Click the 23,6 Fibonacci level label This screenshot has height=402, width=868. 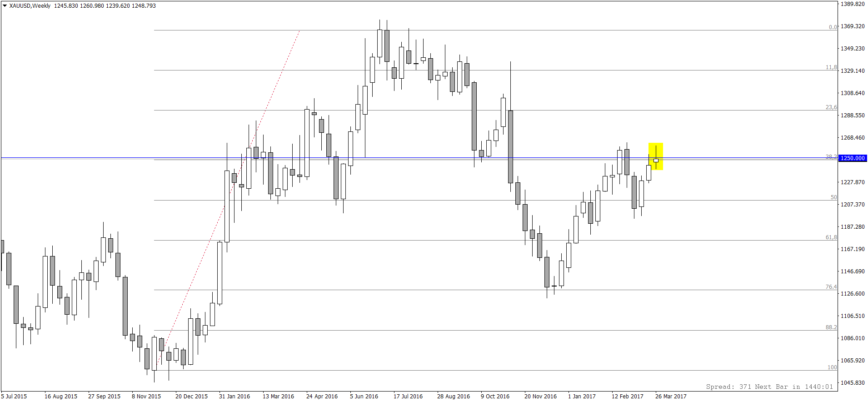point(831,107)
